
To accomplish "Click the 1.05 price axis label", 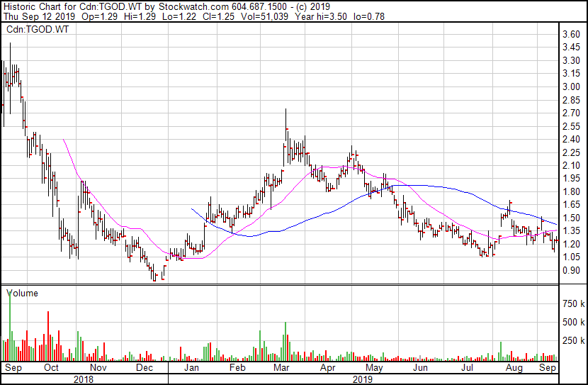I will pos(572,257).
